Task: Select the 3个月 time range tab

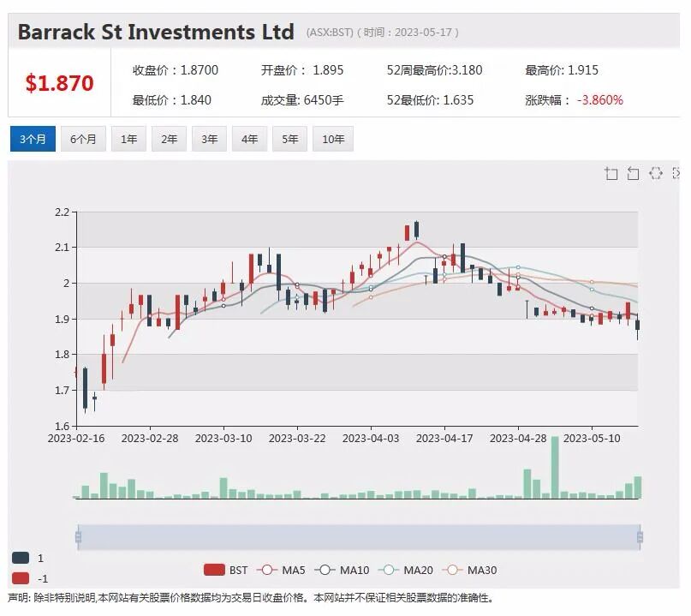Action: (x=33, y=139)
